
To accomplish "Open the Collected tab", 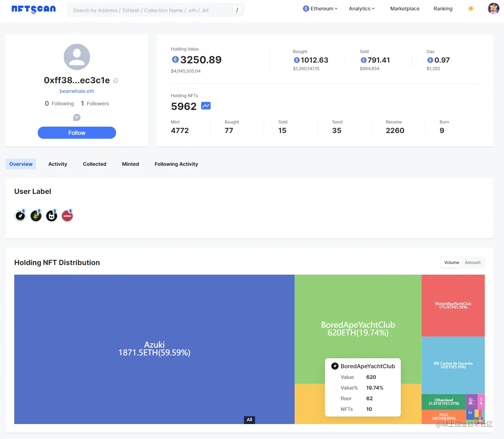I will click(x=95, y=164).
